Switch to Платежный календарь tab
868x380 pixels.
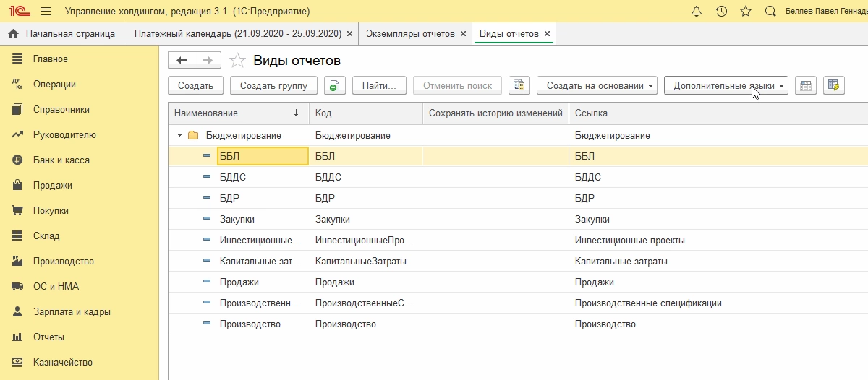tap(237, 33)
